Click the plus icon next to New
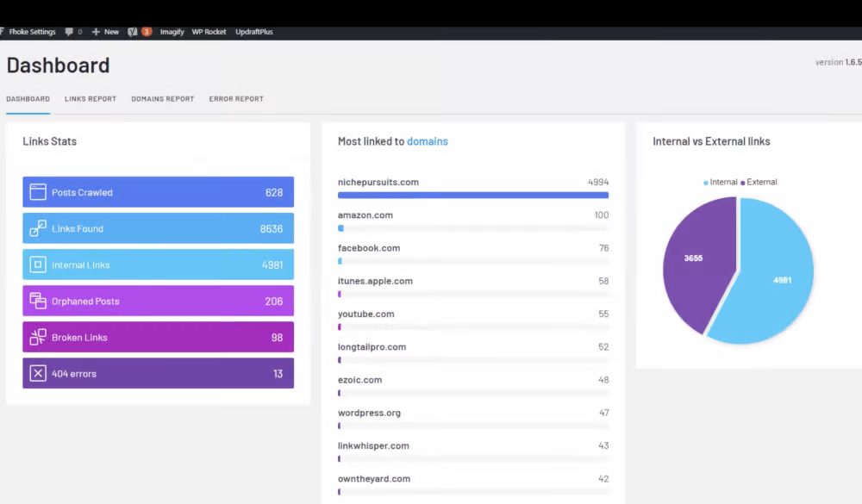Viewport: 862px width, 504px height. 96,32
